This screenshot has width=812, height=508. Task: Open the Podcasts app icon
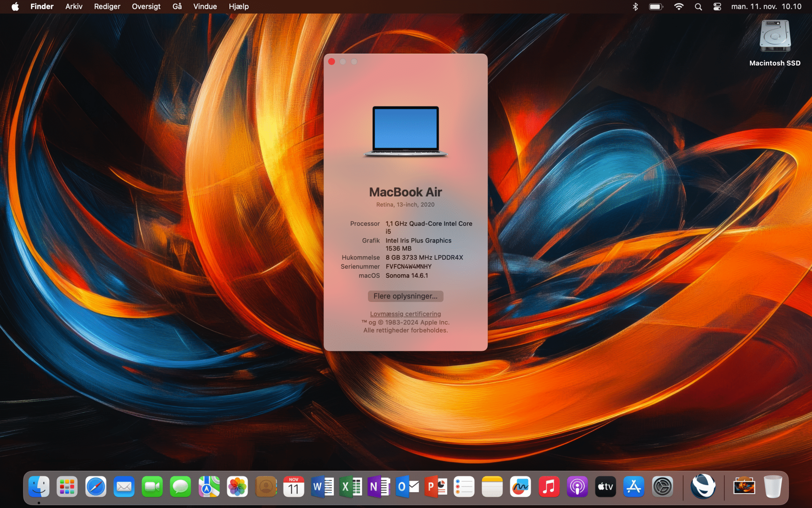tap(577, 487)
